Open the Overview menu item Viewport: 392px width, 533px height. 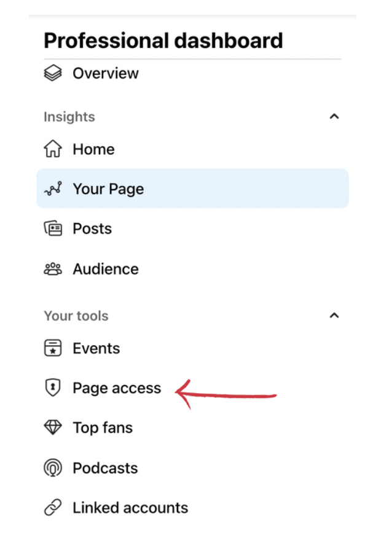(x=193, y=73)
